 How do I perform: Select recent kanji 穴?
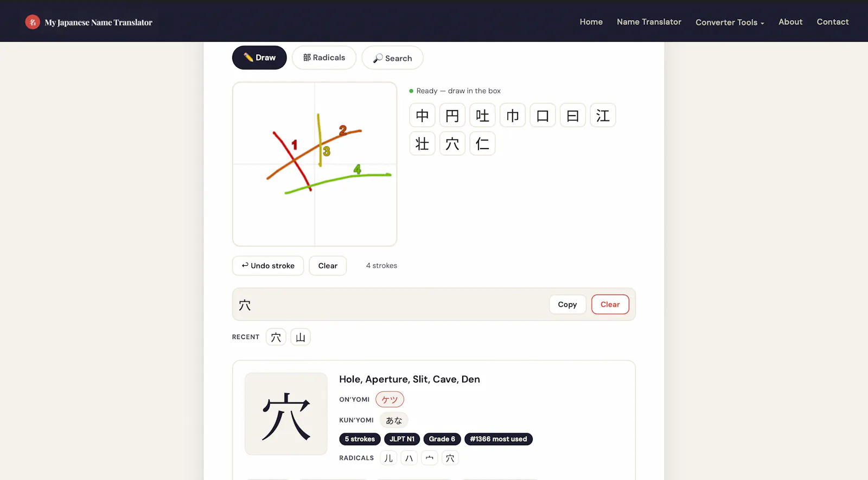[x=276, y=337]
